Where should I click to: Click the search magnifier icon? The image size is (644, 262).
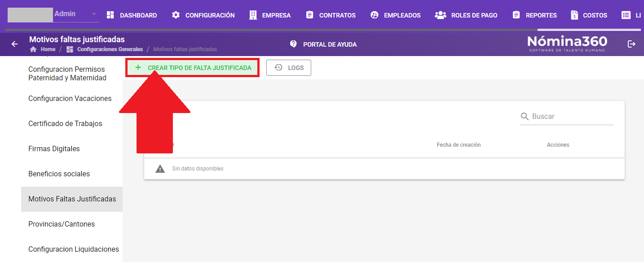(525, 117)
